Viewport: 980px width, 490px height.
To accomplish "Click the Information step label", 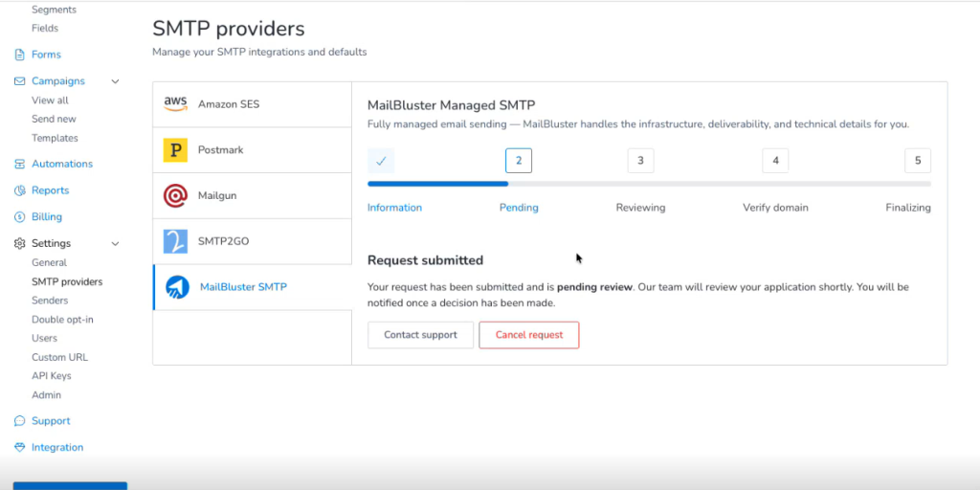I will point(394,208).
